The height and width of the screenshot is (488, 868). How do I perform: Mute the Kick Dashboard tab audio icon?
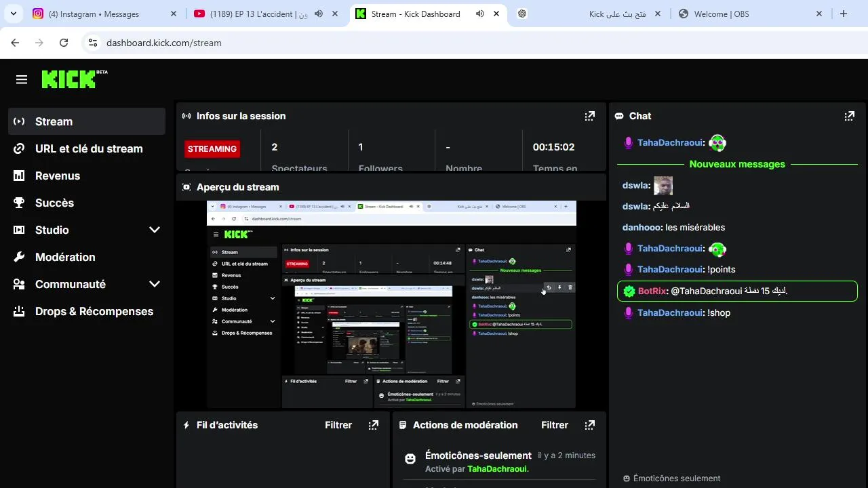[x=480, y=14]
